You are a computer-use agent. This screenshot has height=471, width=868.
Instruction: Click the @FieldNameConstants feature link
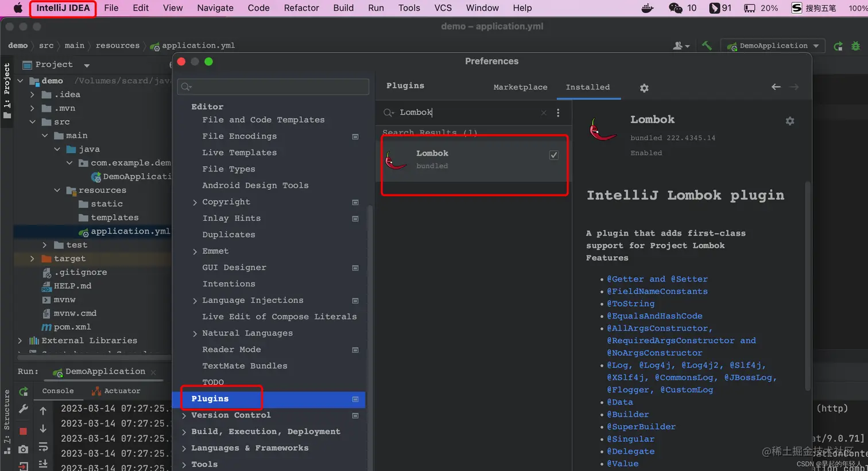click(x=657, y=291)
